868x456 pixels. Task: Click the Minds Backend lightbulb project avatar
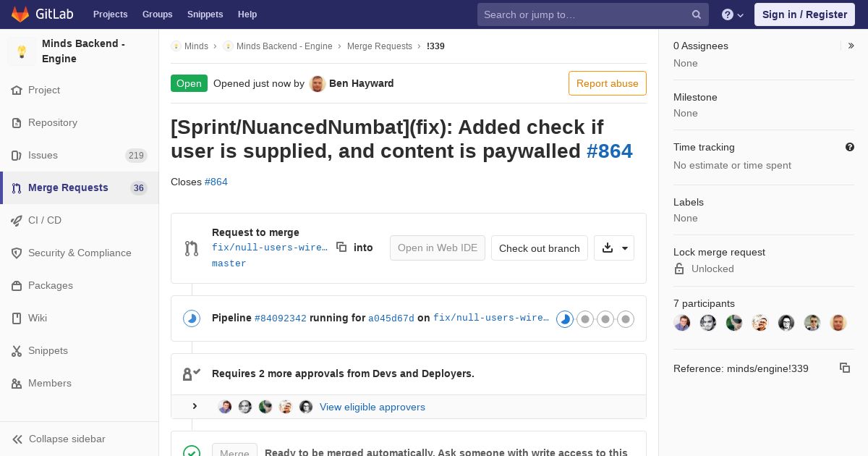(x=22, y=51)
